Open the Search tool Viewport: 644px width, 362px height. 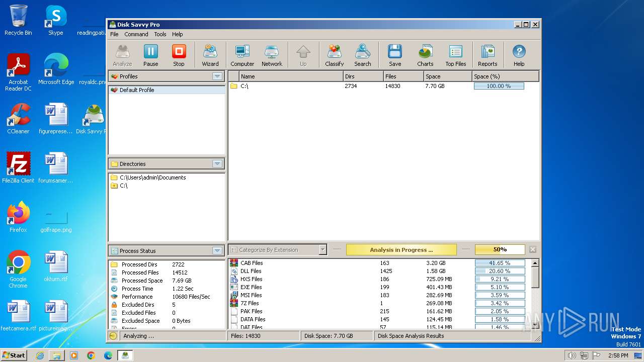363,55
